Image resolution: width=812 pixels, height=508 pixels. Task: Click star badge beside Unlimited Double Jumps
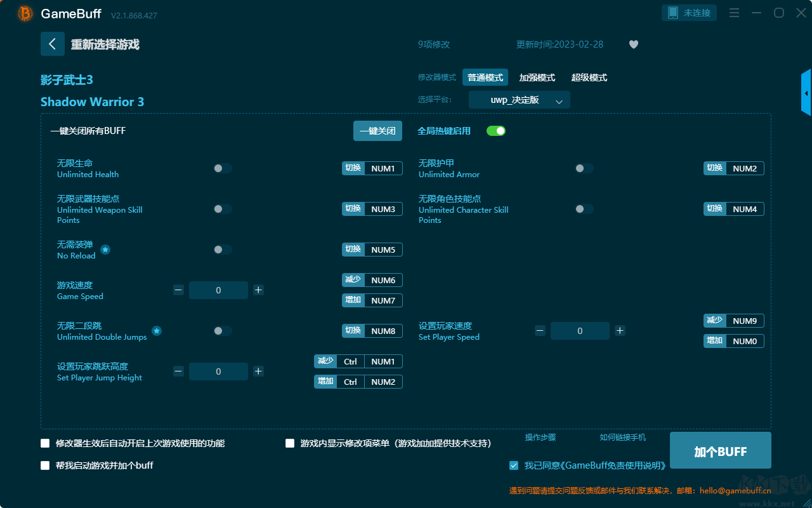[x=157, y=331]
